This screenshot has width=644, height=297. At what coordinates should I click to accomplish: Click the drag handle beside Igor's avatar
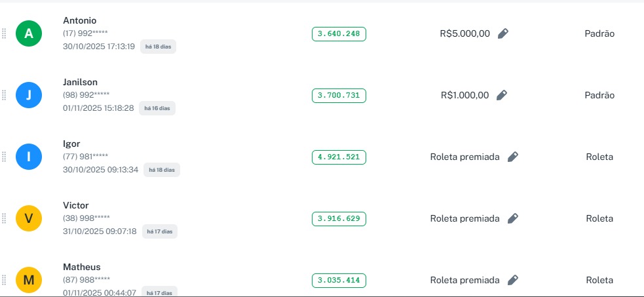click(4, 157)
